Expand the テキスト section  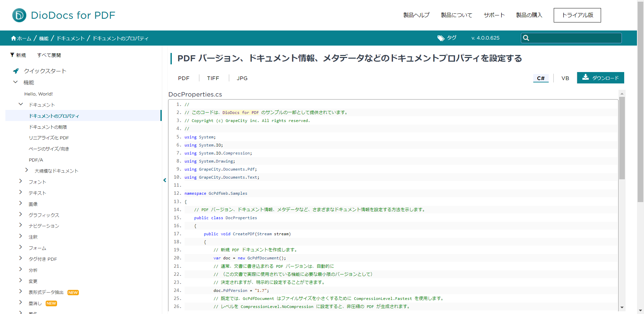point(20,192)
